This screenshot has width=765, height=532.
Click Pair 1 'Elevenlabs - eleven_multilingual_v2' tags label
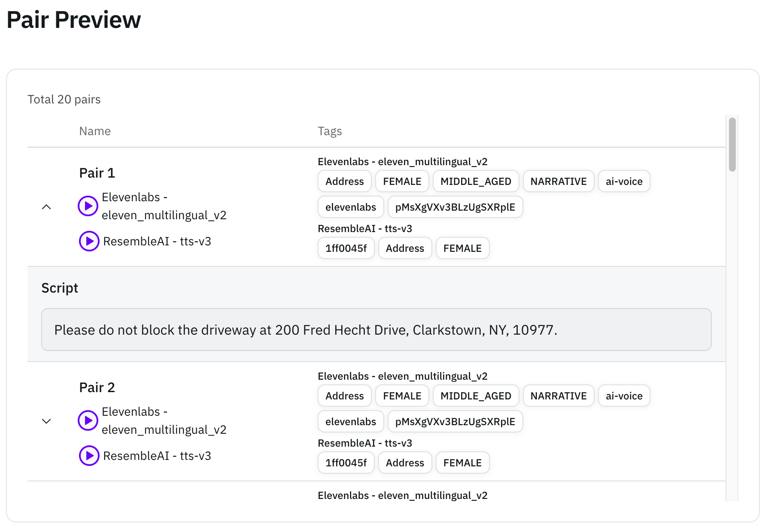tap(403, 162)
